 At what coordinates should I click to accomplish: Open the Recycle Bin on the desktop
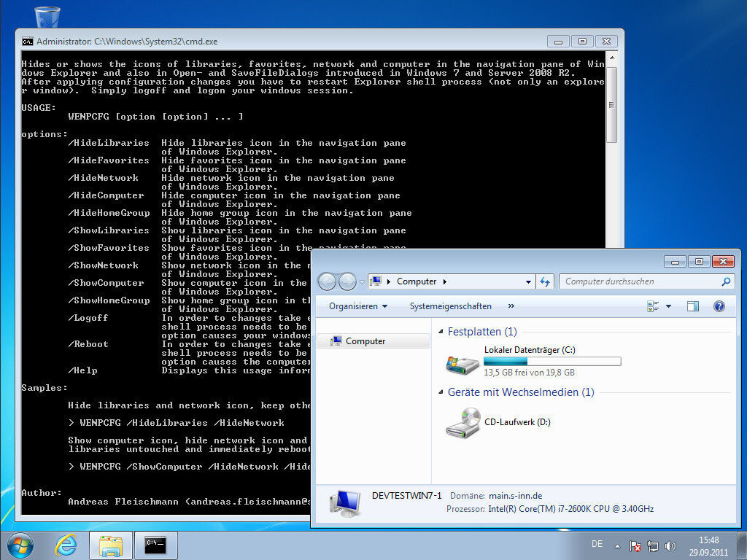point(47,17)
